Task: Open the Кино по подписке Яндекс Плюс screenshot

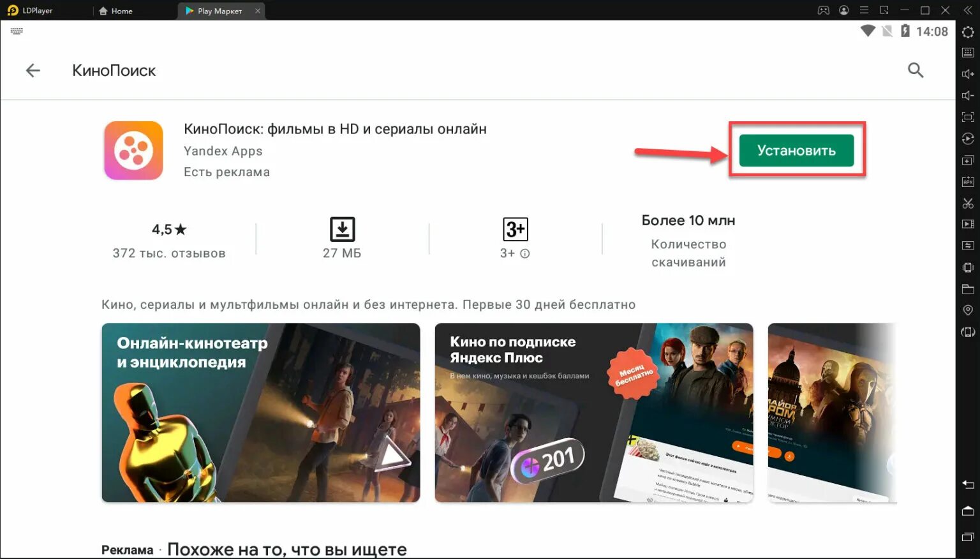Action: click(594, 412)
